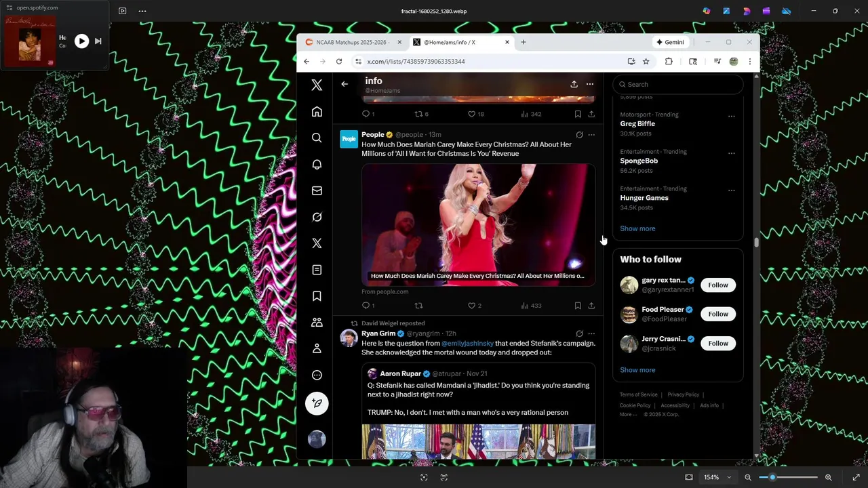
Task: Open the Chrome extensions puzzle icon
Action: (x=669, y=62)
